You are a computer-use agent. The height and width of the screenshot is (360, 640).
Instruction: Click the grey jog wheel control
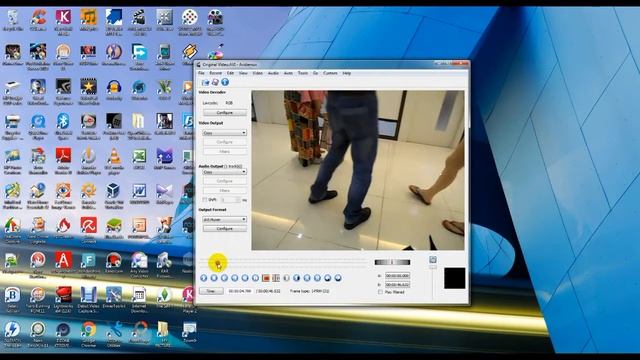coord(392,262)
